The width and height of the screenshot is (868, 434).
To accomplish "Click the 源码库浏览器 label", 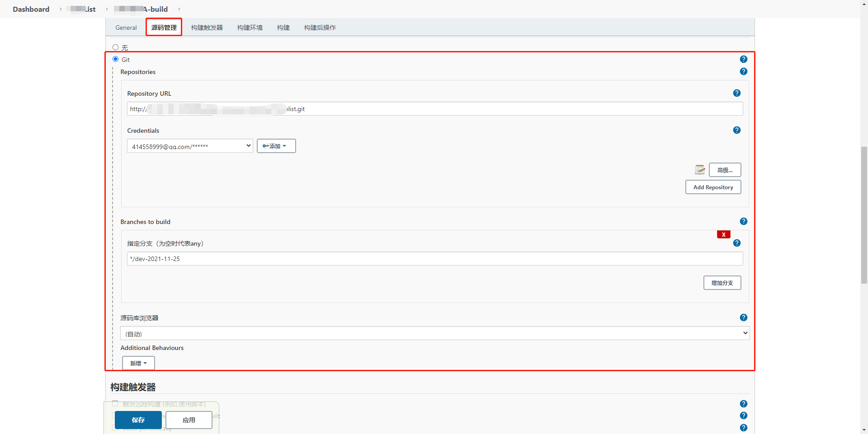I will point(139,318).
